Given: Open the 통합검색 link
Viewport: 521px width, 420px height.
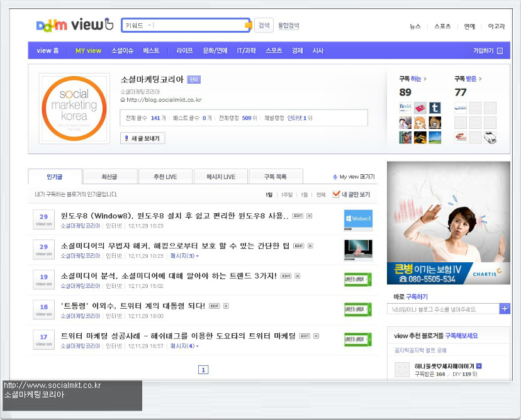Looking at the screenshot, I should pos(288,26).
